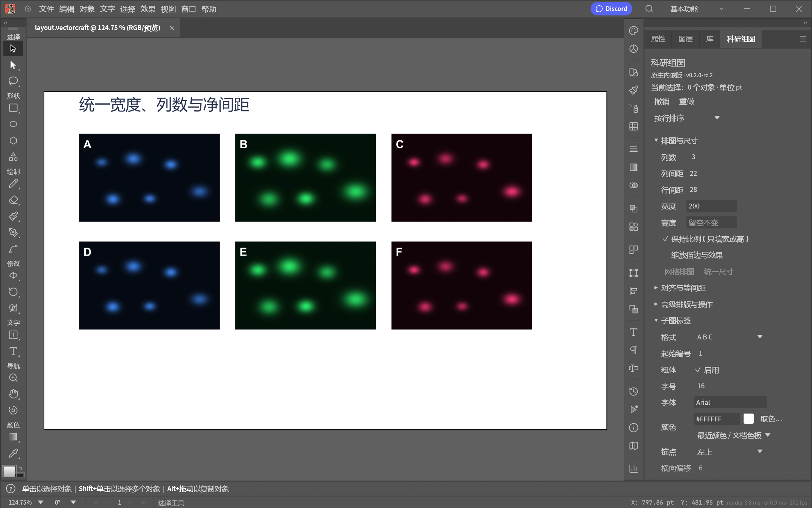Expand the 高级排版与操作 section

tap(683, 304)
